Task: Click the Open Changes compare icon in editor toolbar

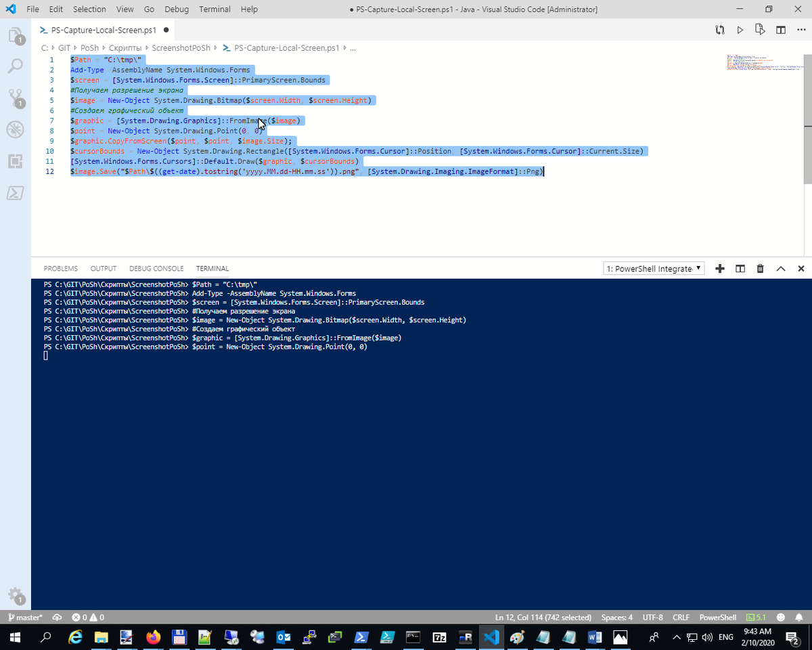Action: 720,30
